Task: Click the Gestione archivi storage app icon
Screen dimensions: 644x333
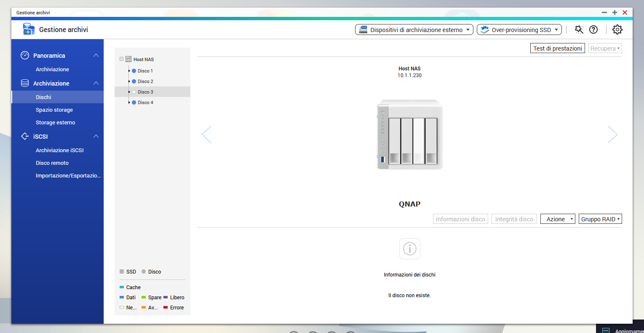Action: click(29, 29)
